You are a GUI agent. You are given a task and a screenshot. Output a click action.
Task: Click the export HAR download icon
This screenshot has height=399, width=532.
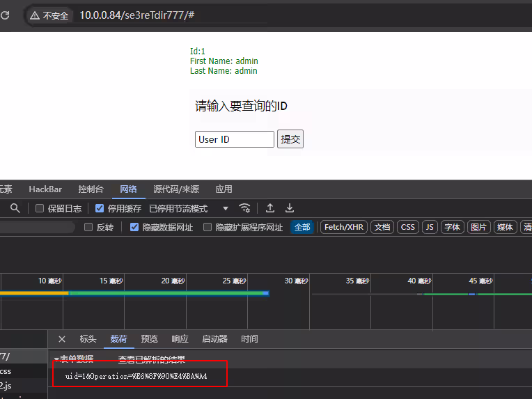click(290, 208)
